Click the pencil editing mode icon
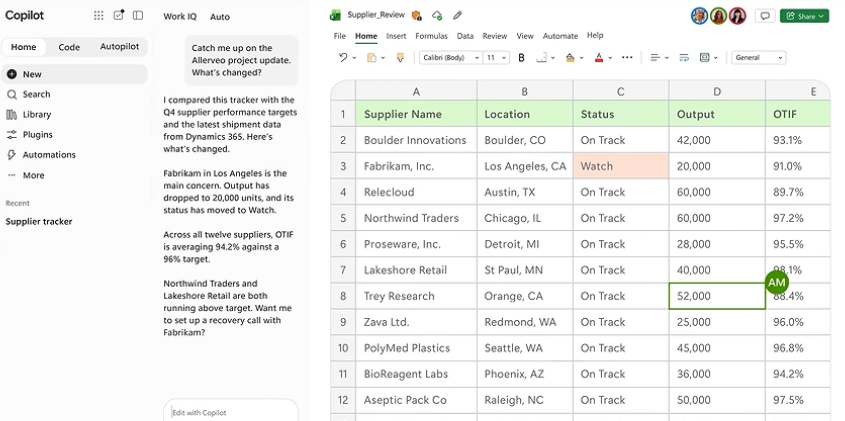The width and height of the screenshot is (845, 421). point(458,16)
